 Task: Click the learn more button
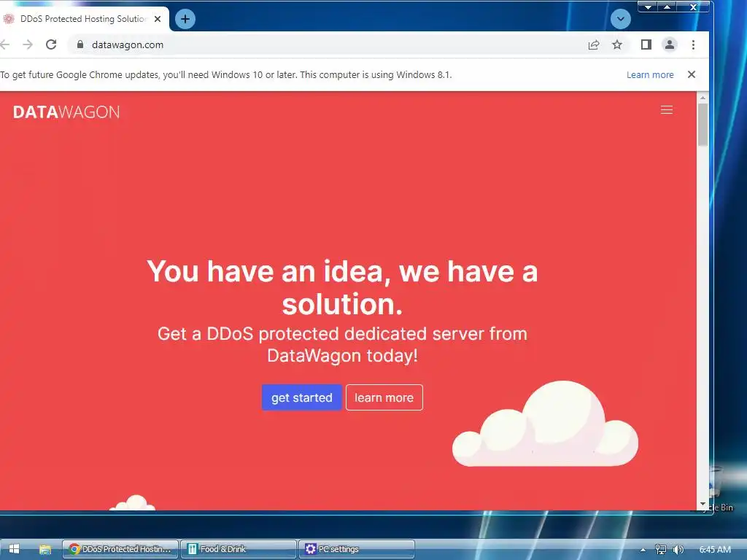point(384,397)
